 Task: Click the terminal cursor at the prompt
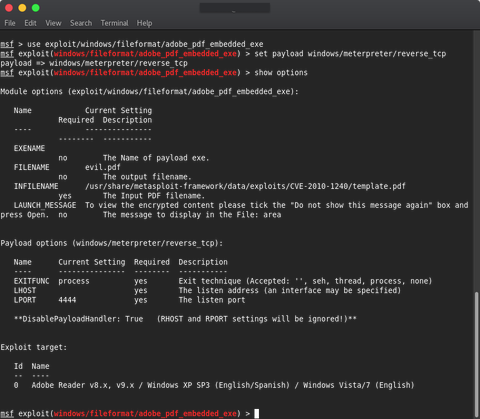257,413
